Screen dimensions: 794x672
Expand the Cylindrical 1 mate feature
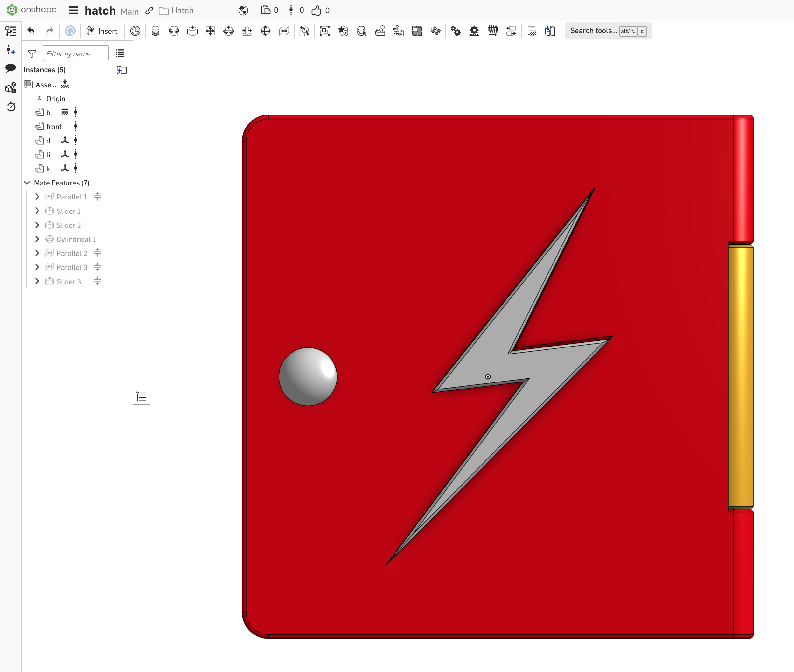(x=37, y=239)
